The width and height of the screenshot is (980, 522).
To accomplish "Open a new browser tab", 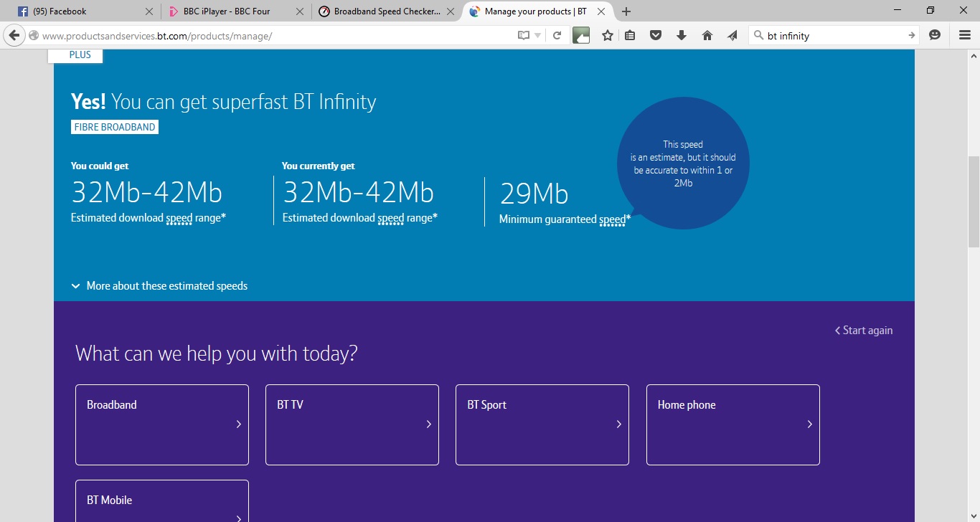I will 627,11.
